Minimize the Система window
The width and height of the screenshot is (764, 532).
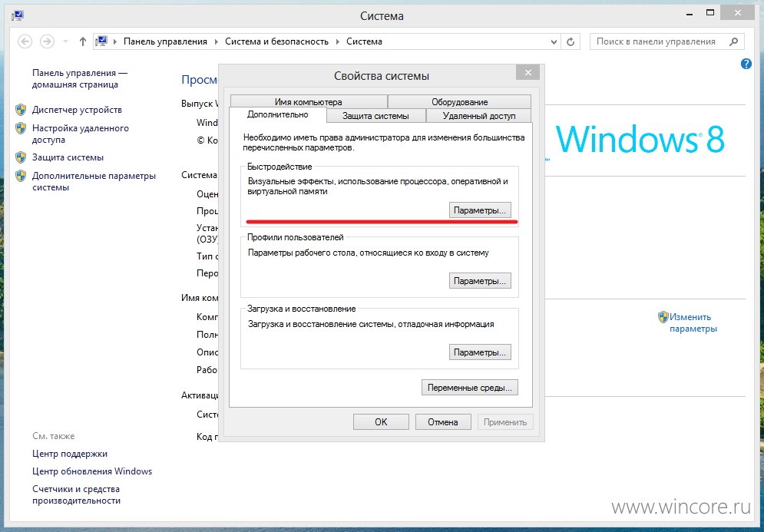coord(690,14)
